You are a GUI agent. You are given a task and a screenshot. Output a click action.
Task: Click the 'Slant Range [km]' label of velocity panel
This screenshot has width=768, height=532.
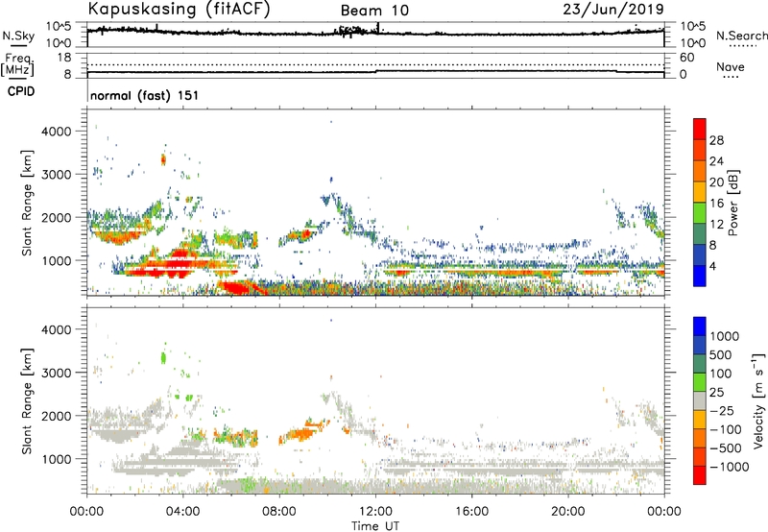[x=27, y=401]
